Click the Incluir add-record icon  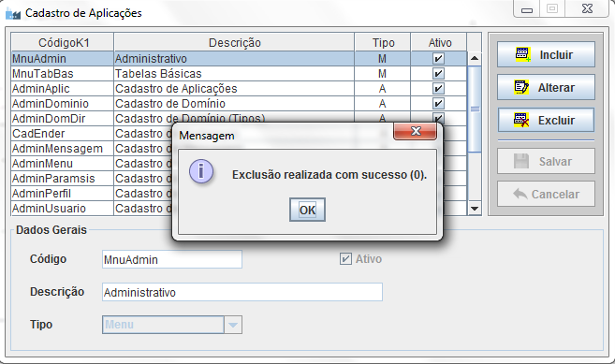pos(523,54)
